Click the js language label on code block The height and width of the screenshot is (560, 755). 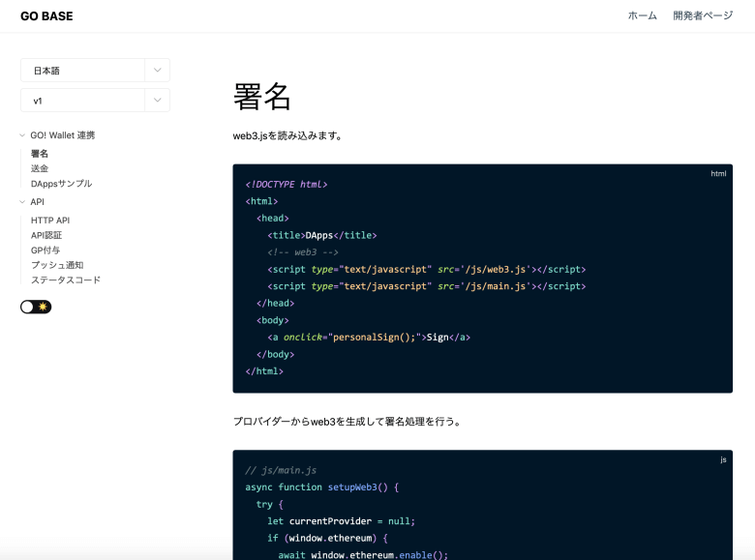723,459
